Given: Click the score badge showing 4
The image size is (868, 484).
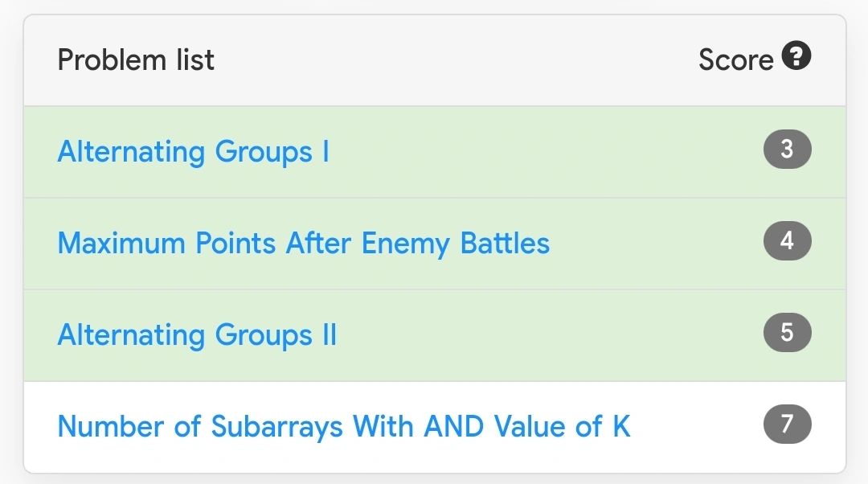Looking at the screenshot, I should click(787, 241).
